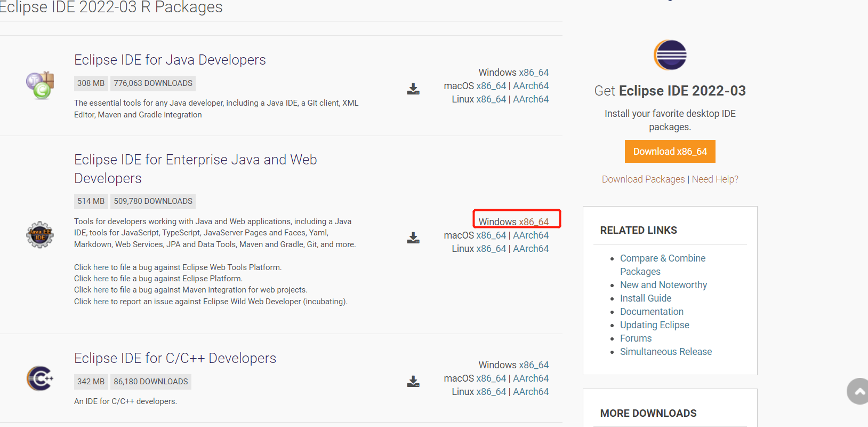
Task: Open the Install Guide link
Action: click(x=646, y=298)
